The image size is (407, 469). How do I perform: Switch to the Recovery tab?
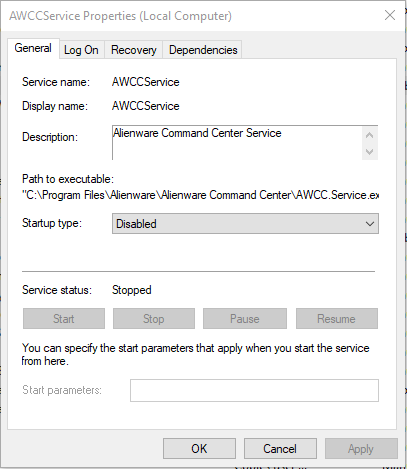[134, 50]
